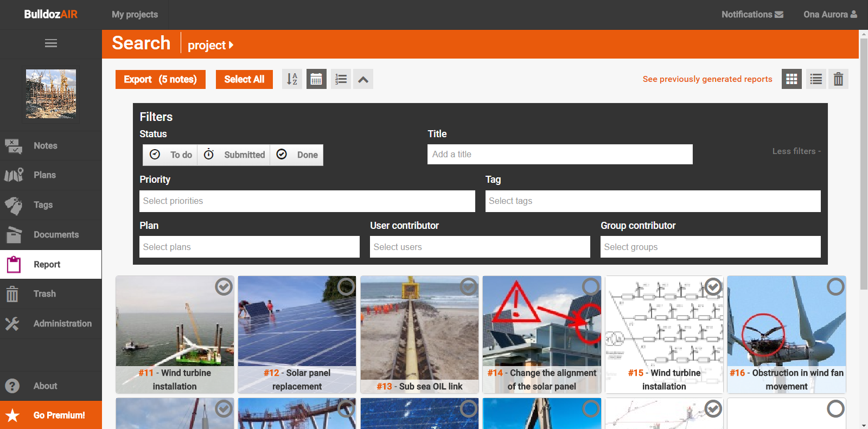Switch to grid view layout
The image size is (868, 429).
click(x=792, y=79)
